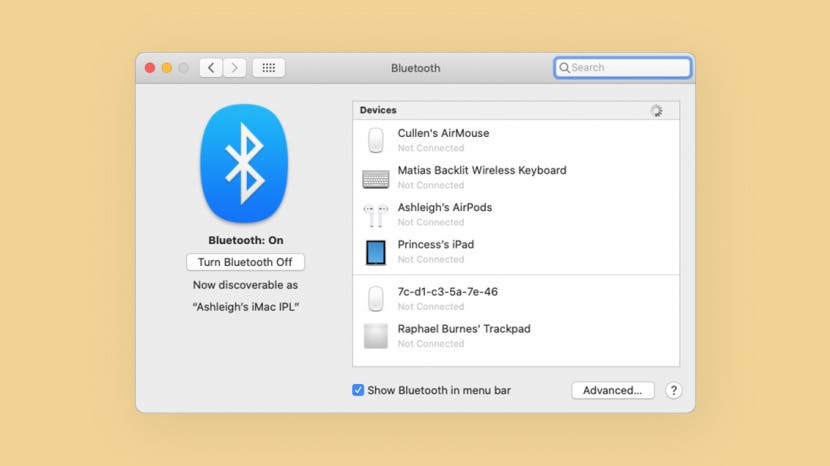
Task: Select Cullen's AirMouse mouse icon
Action: click(376, 140)
